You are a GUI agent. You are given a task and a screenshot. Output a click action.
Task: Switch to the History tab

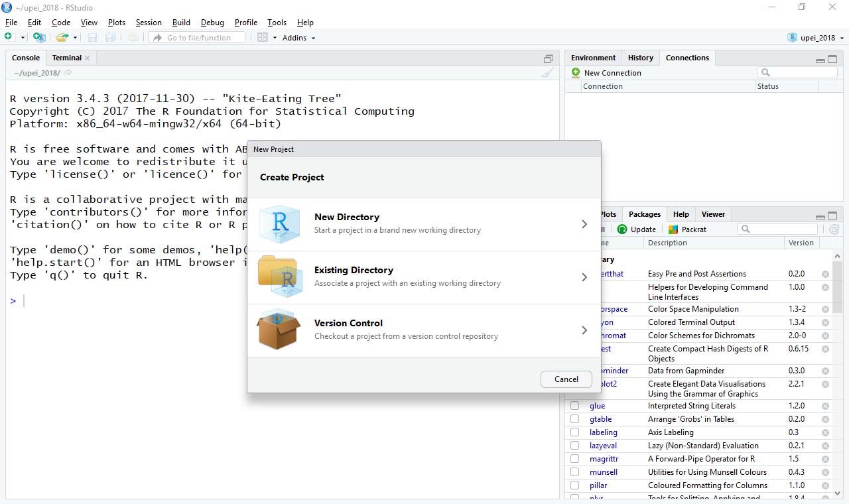point(639,58)
